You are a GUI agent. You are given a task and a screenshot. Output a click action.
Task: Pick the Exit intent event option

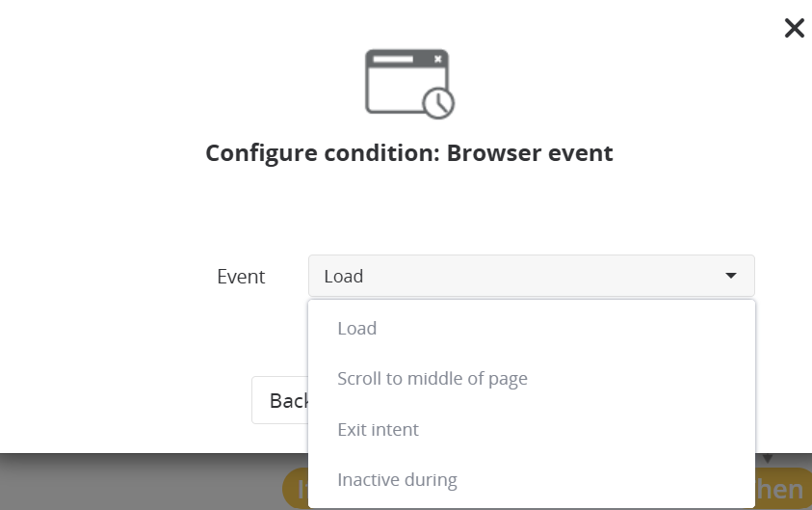point(378,429)
